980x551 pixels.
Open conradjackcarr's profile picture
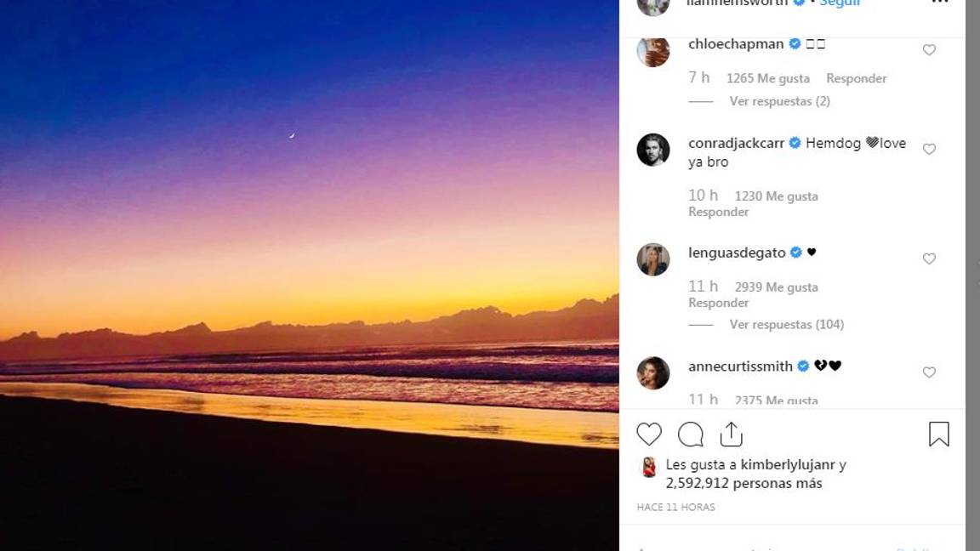click(653, 150)
